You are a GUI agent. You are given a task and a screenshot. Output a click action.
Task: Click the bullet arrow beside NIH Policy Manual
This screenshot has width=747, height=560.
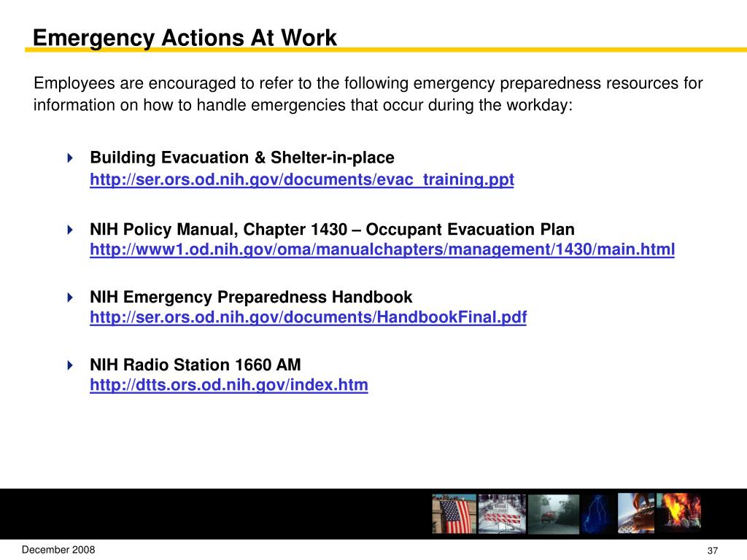click(x=71, y=230)
